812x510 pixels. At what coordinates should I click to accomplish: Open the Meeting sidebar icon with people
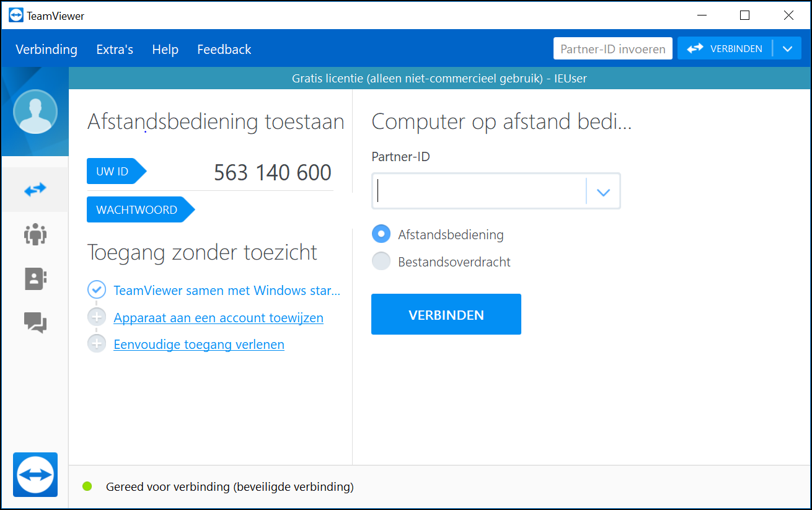click(x=35, y=234)
